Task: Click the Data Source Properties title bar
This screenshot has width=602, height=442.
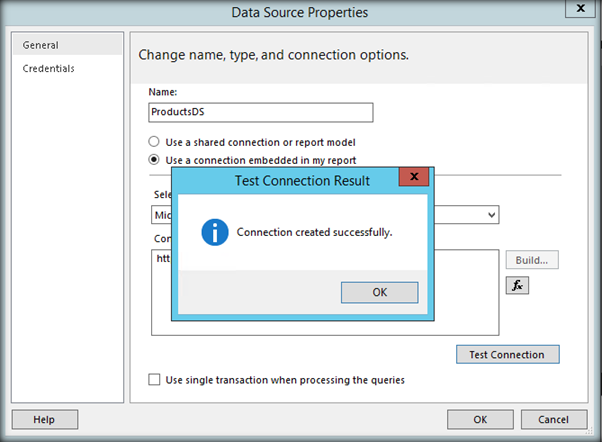Action: pos(300,13)
